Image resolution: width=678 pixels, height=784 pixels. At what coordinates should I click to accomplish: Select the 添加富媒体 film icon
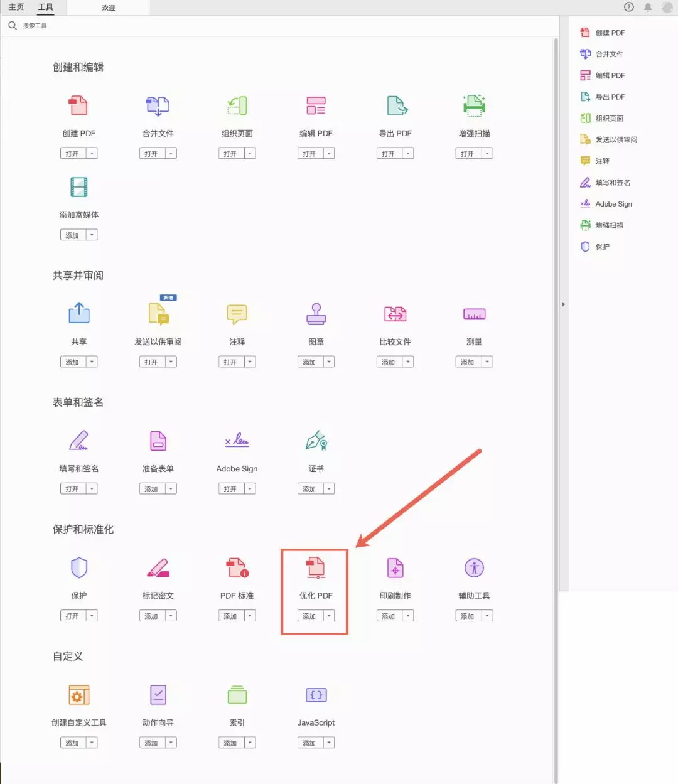pyautogui.click(x=79, y=187)
